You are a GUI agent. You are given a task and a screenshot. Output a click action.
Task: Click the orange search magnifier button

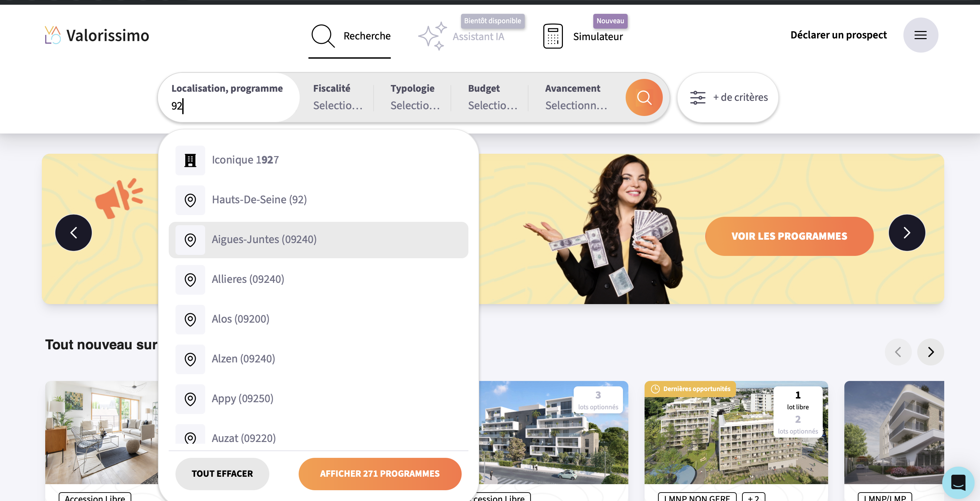coord(644,97)
